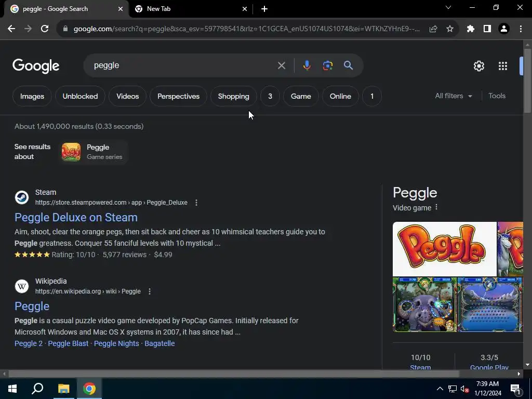
Task: Open the Peggle 2 sublink
Action: (29, 343)
